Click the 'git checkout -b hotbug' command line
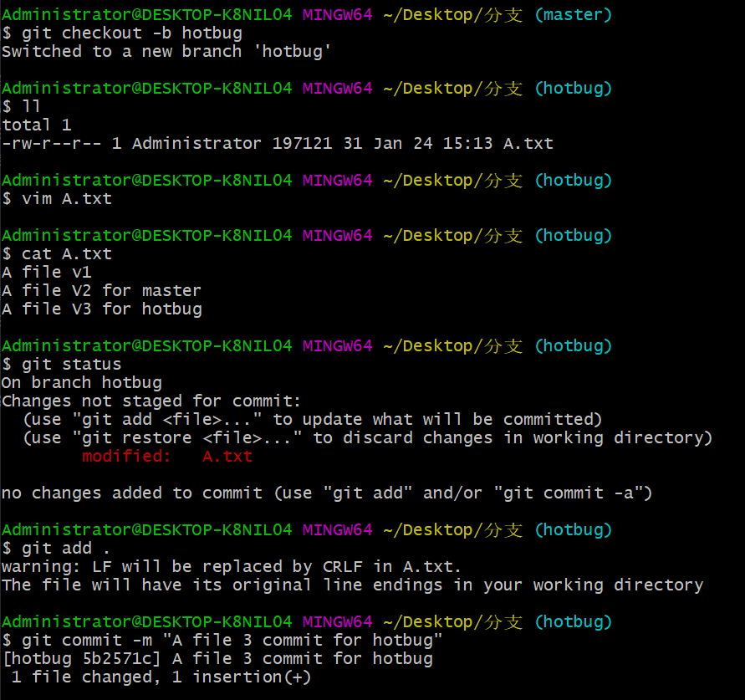The image size is (745, 700). coord(122,33)
